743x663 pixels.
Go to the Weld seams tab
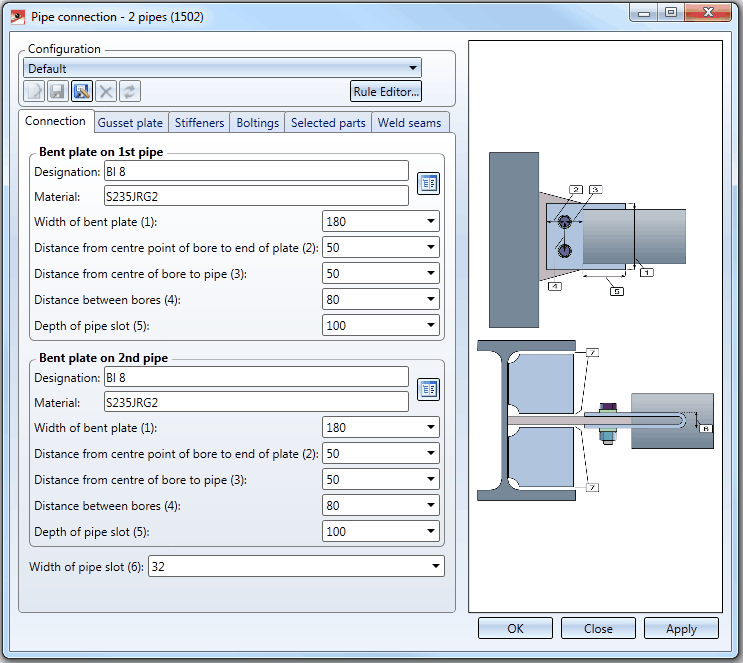[410, 123]
